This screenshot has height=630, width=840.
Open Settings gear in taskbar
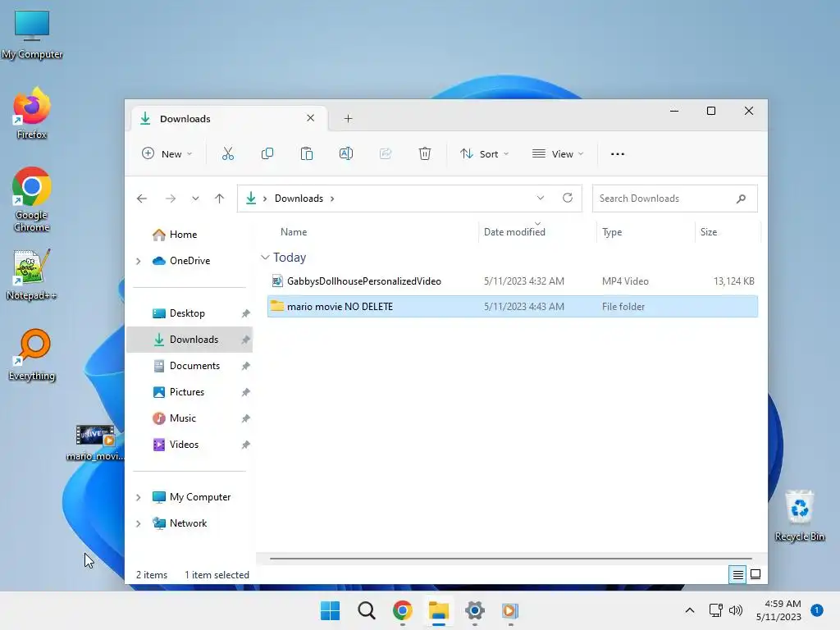click(475, 610)
